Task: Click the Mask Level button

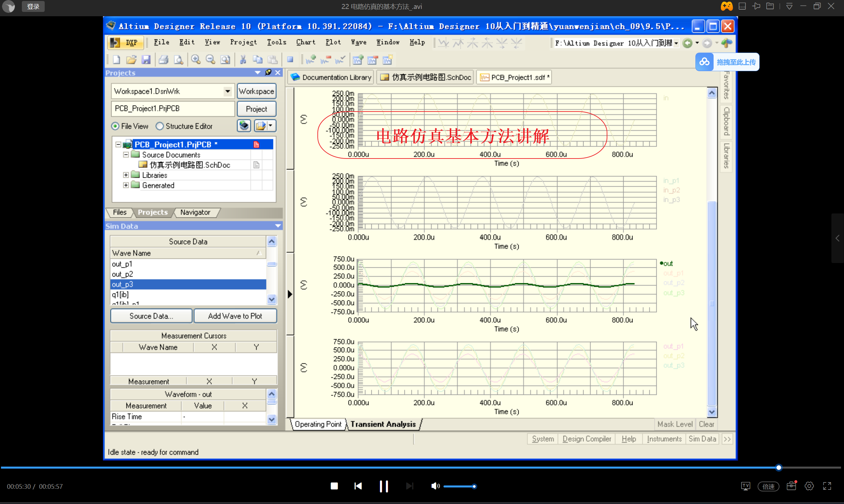Action: point(675,424)
